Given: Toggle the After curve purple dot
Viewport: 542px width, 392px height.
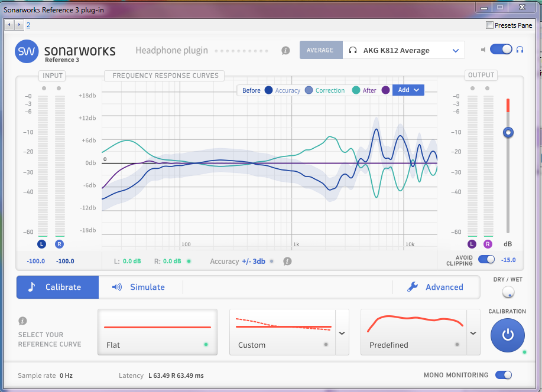Looking at the screenshot, I should click(386, 90).
